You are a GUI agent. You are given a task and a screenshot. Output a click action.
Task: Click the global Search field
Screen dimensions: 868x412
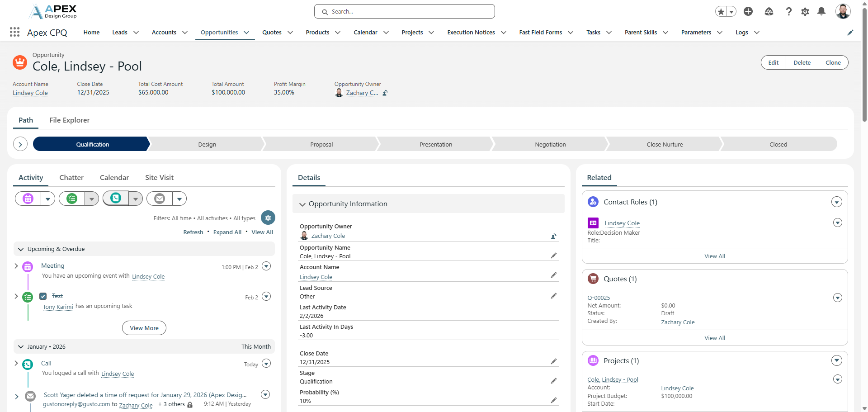click(x=405, y=12)
